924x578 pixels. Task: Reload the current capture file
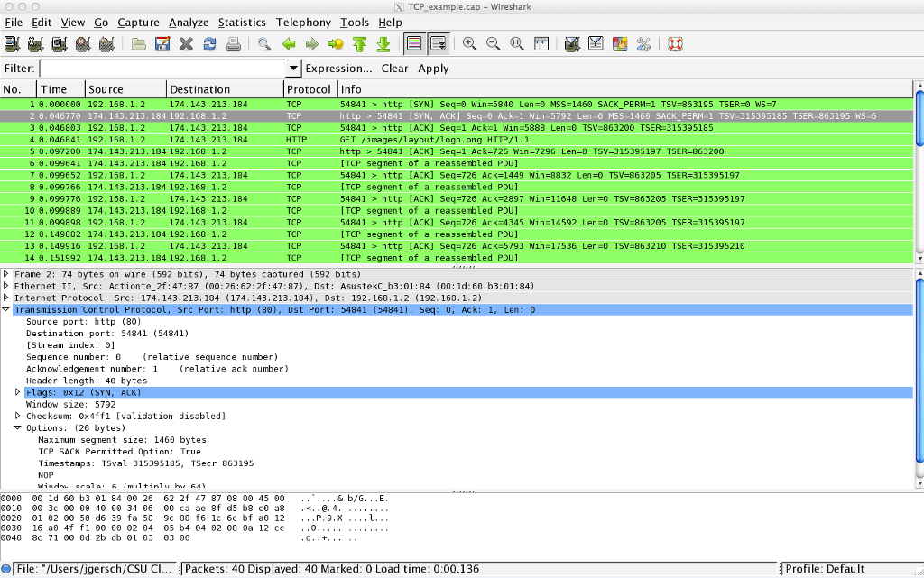[x=208, y=43]
